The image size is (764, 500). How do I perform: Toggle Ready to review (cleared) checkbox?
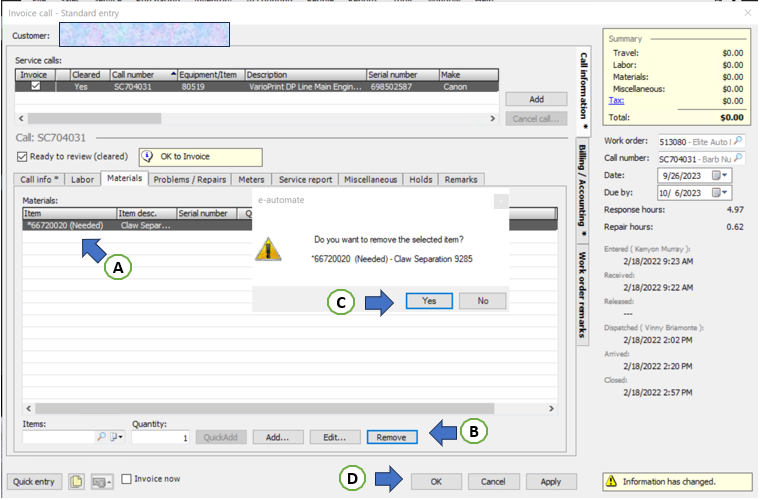(21, 156)
